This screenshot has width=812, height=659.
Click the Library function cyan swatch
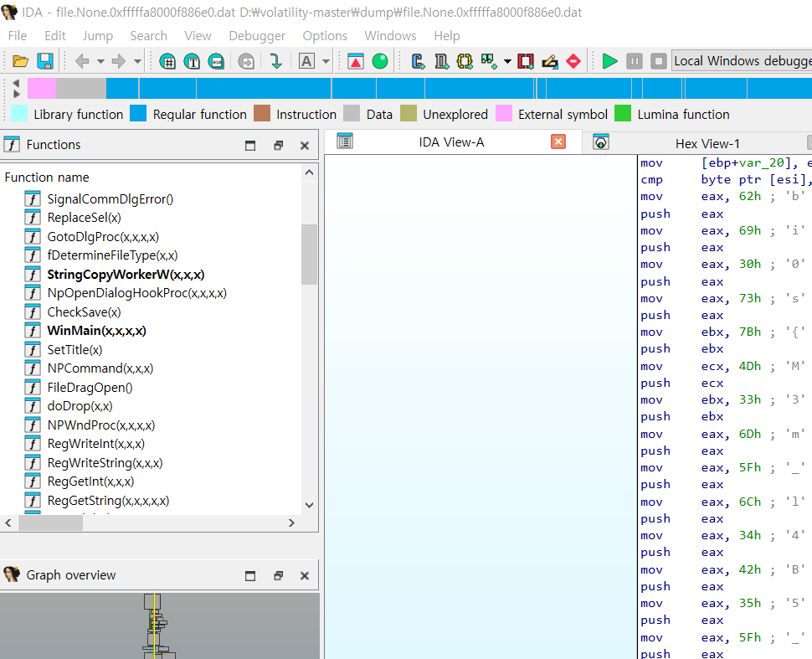(19, 113)
